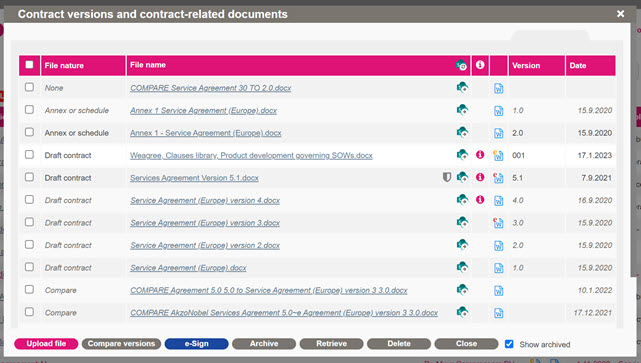The height and width of the screenshot is (363, 641).
Task: Click date 7.9.2021 cell
Action: click(x=596, y=178)
